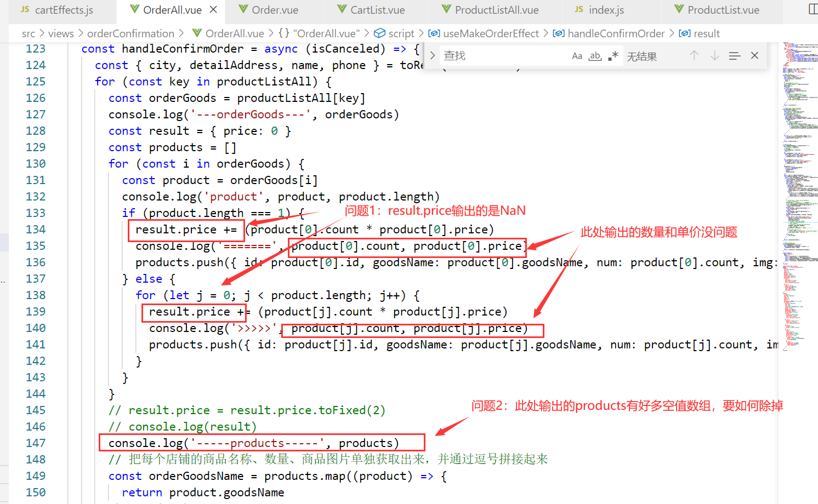Viewport: 818px width, 504px height.
Task: Click 'j++' in the line 138 loop
Action: [x=389, y=295]
